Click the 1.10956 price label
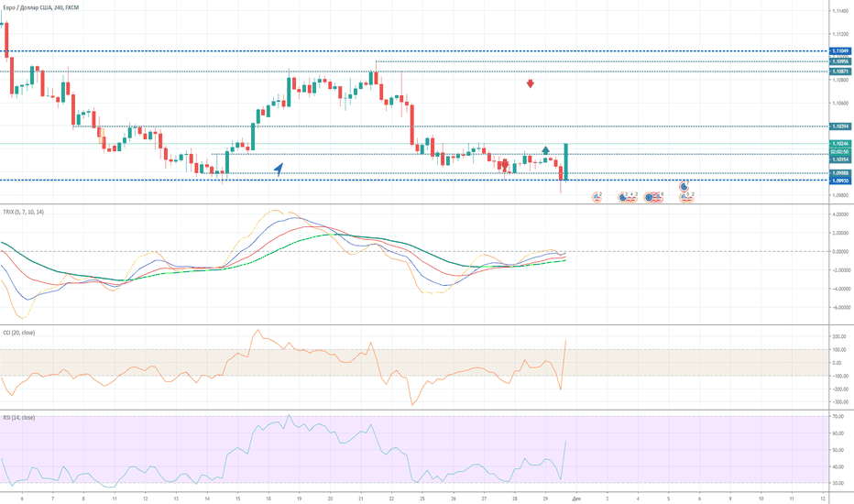 point(839,61)
